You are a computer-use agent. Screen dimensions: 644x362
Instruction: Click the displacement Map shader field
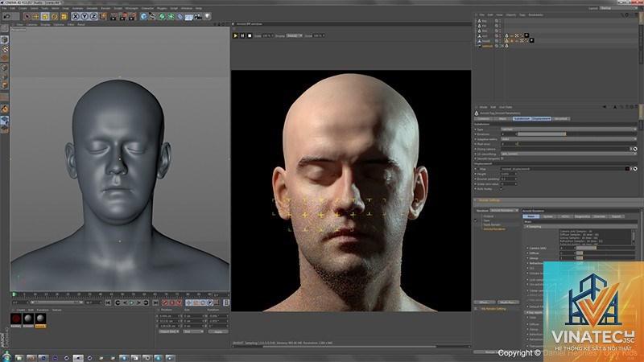564,169
